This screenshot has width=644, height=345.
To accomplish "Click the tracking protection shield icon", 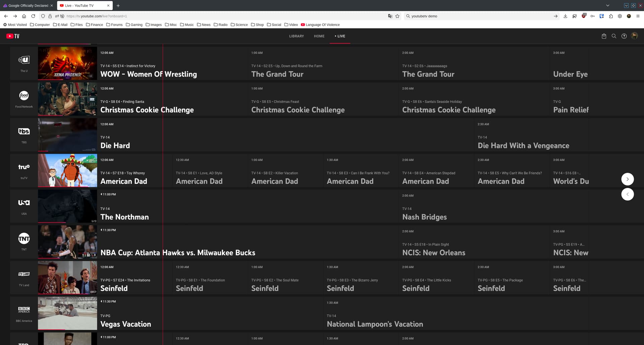I will click(43, 16).
